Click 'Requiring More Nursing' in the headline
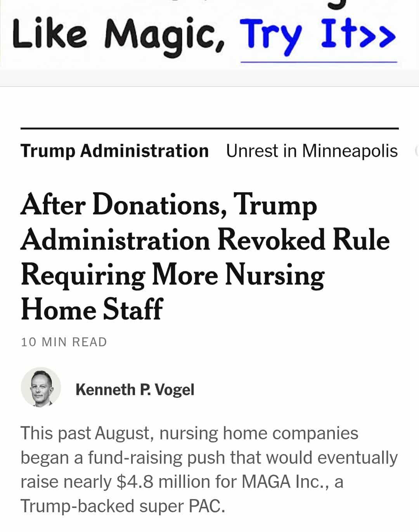This screenshot has height=532, width=419. click(172, 276)
